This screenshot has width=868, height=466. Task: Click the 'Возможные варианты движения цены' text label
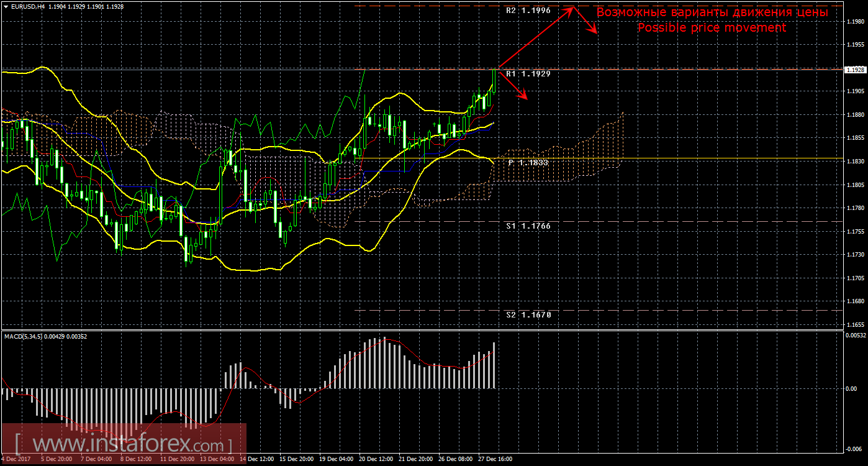point(712,12)
